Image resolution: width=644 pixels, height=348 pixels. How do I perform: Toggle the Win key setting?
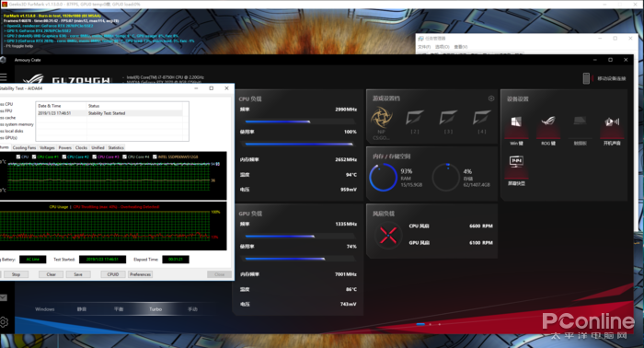tap(516, 122)
